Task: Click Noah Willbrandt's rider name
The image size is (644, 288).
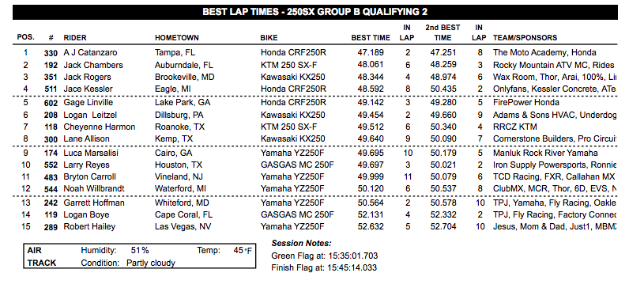Action: (x=94, y=189)
